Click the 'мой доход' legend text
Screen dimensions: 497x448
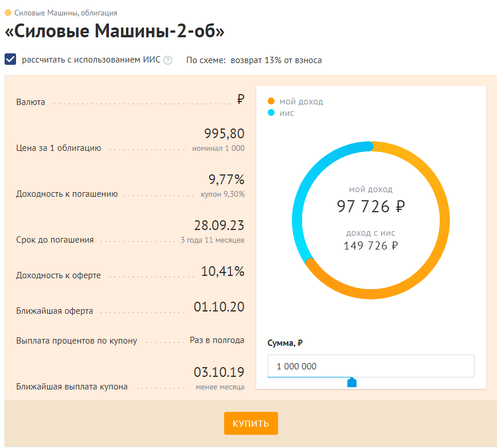pos(301,102)
